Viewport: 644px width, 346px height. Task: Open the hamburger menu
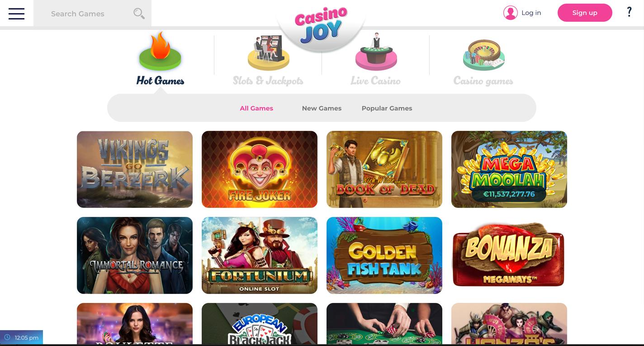[16, 14]
